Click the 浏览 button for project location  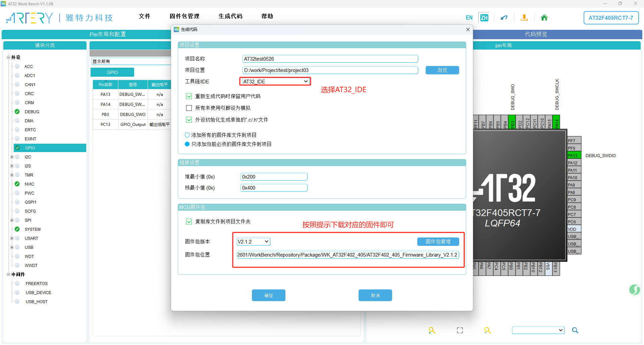[x=442, y=70]
